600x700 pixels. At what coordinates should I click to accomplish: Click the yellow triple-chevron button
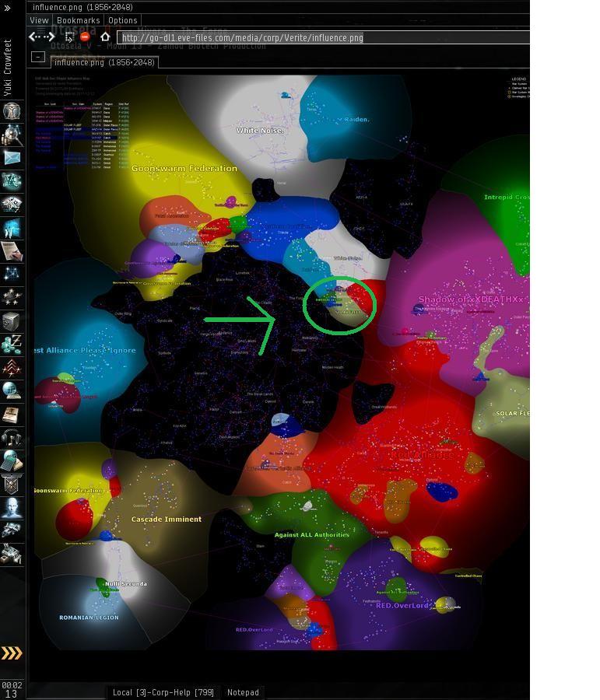point(12,653)
